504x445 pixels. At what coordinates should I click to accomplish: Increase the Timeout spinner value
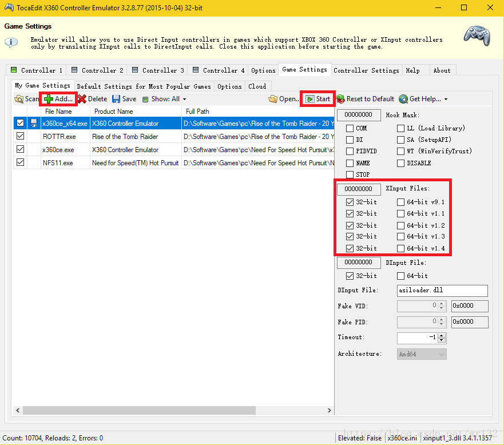click(x=442, y=336)
